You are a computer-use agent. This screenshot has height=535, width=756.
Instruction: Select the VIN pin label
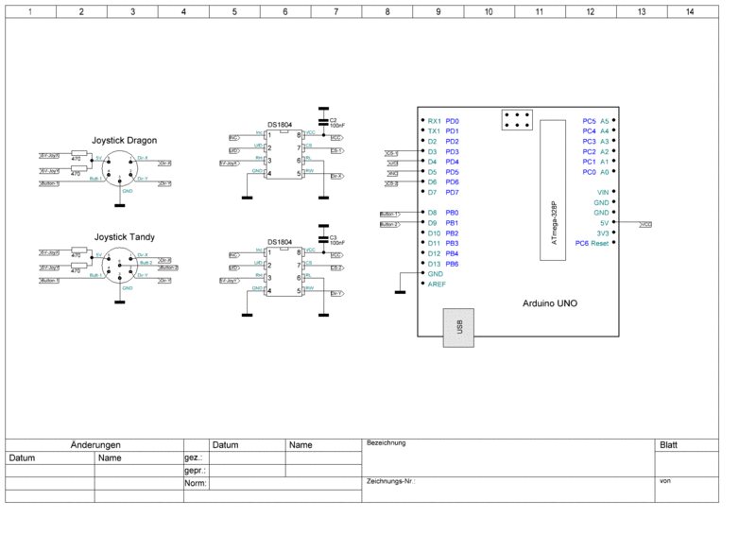603,192
